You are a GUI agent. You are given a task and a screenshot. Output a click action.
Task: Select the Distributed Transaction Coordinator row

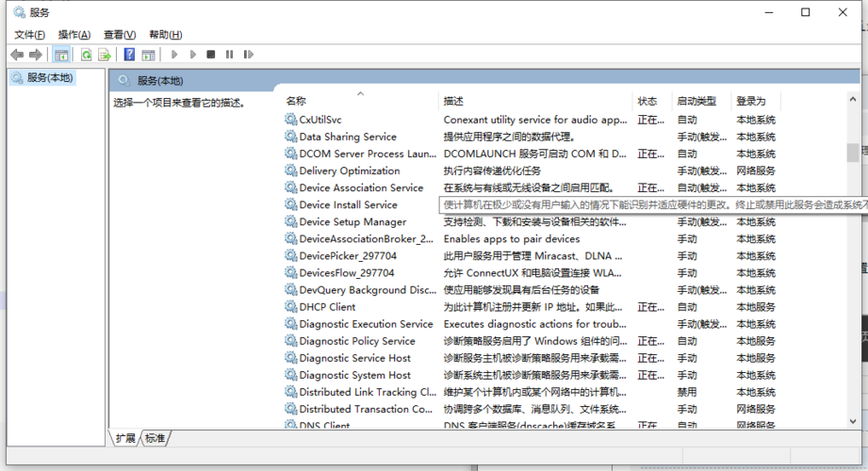coord(531,409)
